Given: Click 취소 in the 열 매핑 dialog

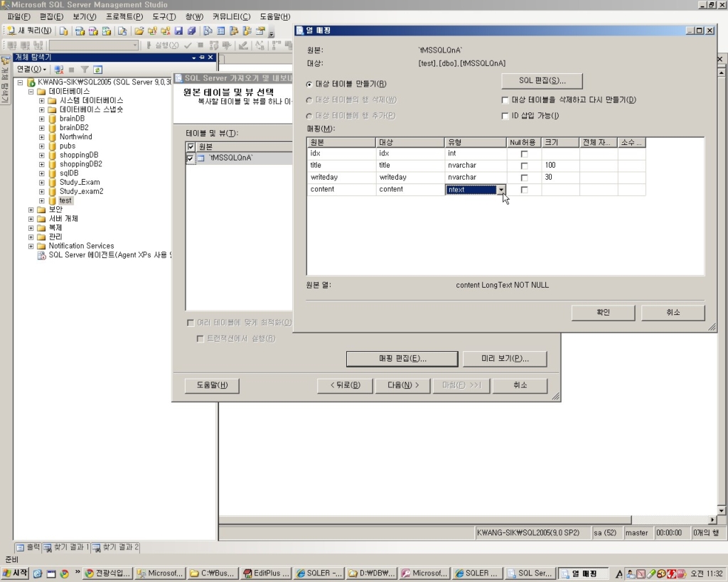Looking at the screenshot, I should pyautogui.click(x=673, y=313).
